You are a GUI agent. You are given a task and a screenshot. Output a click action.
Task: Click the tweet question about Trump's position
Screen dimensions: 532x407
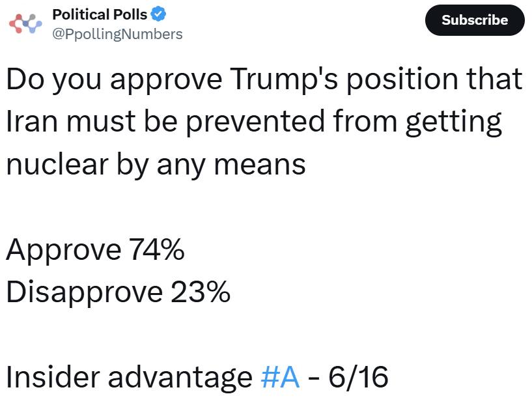pyautogui.click(x=264, y=121)
